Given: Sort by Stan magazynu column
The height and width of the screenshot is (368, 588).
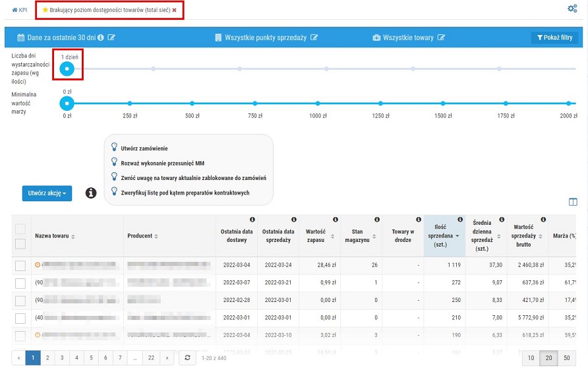Looking at the screenshot, I should pos(374,236).
